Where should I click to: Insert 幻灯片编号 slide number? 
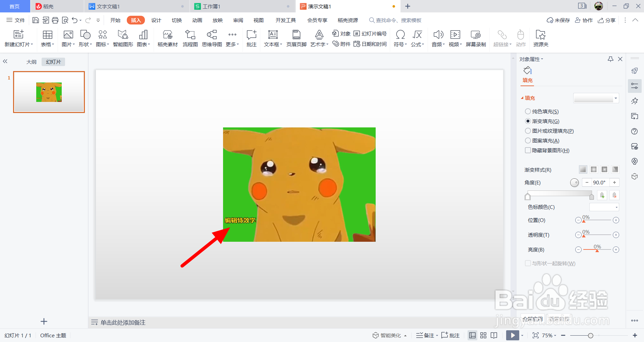(370, 34)
